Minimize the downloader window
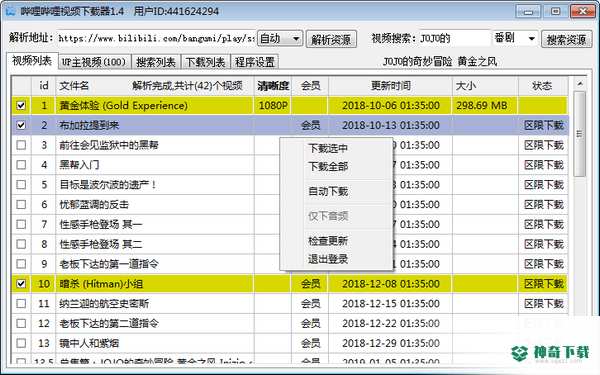 tap(528, 11)
